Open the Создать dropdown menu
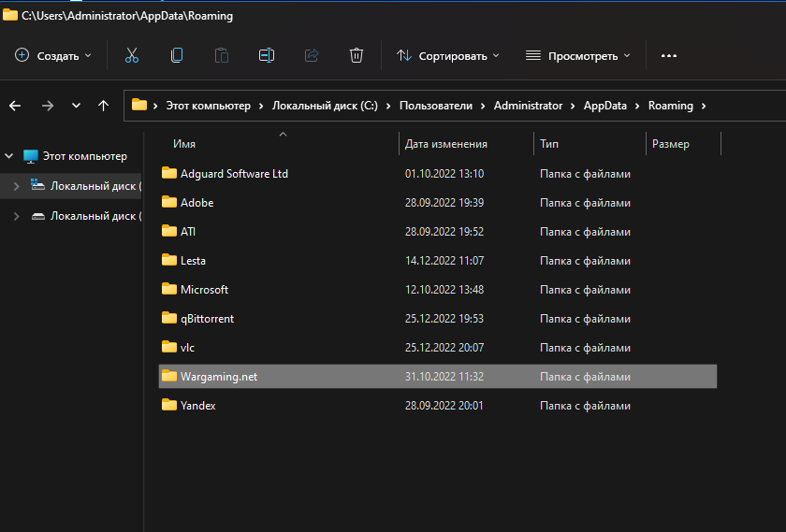This screenshot has height=532, width=786. pyautogui.click(x=54, y=56)
